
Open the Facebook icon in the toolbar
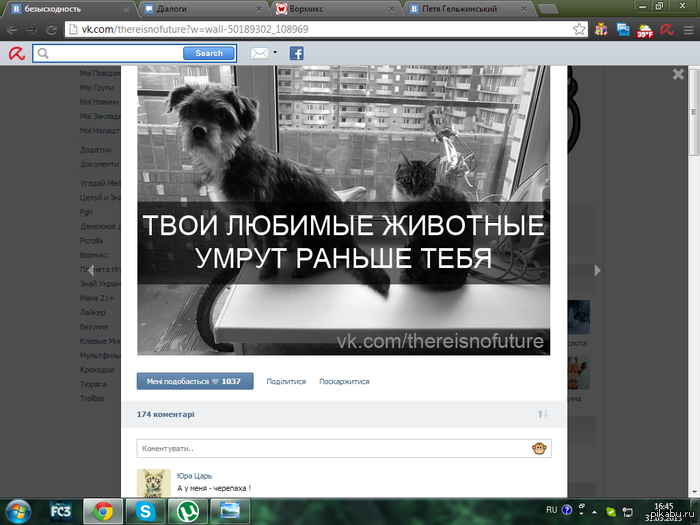[296, 54]
